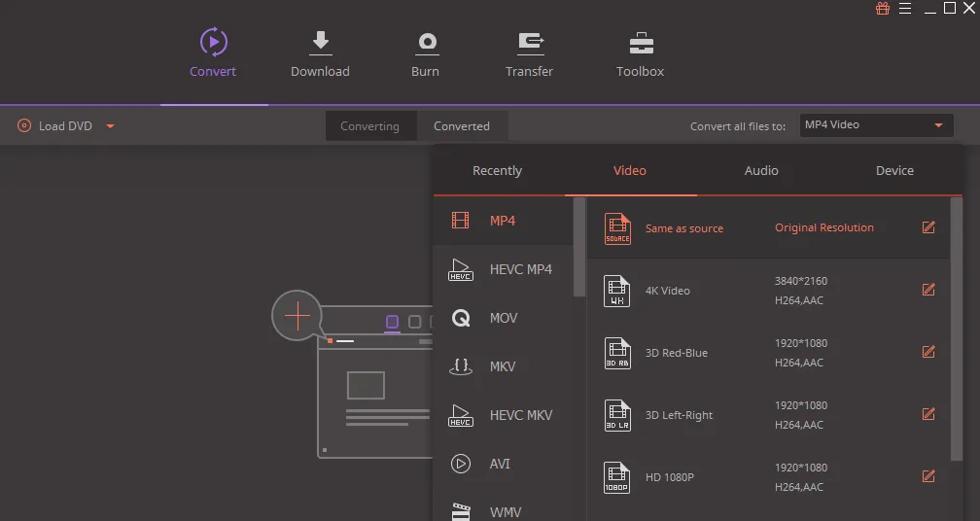
Task: Click the 3D Red-Blue file icon
Action: tap(616, 354)
